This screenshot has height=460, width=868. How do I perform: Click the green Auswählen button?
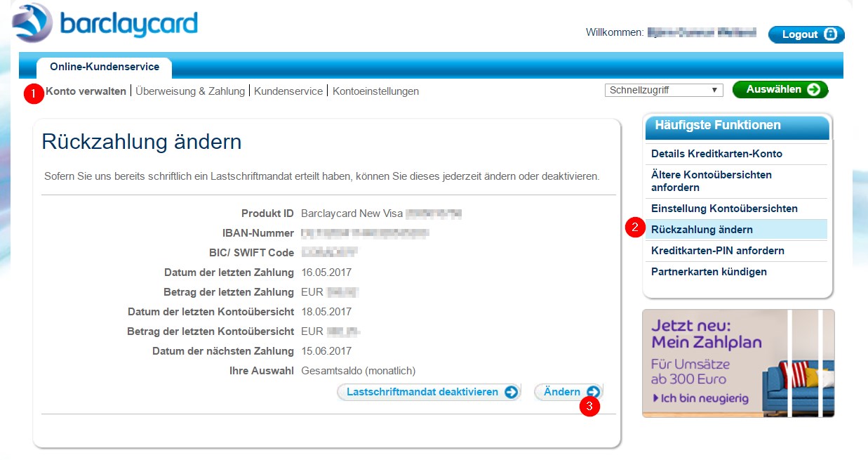click(780, 89)
